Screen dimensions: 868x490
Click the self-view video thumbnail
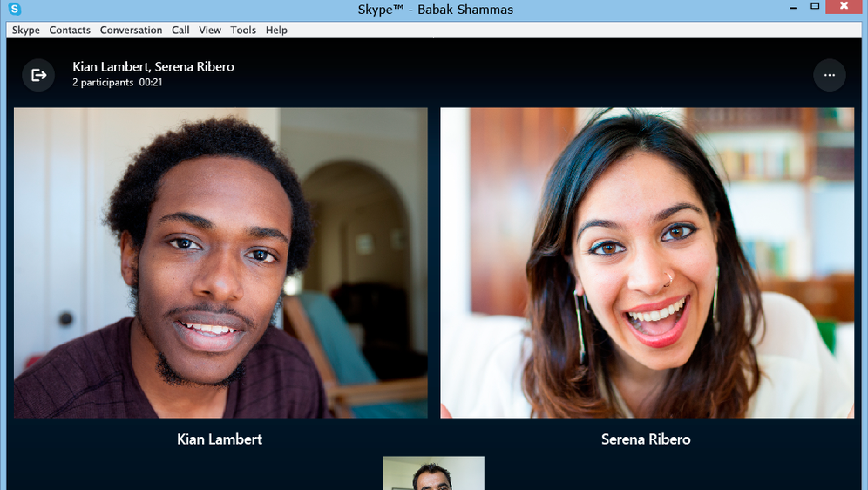[x=433, y=473]
